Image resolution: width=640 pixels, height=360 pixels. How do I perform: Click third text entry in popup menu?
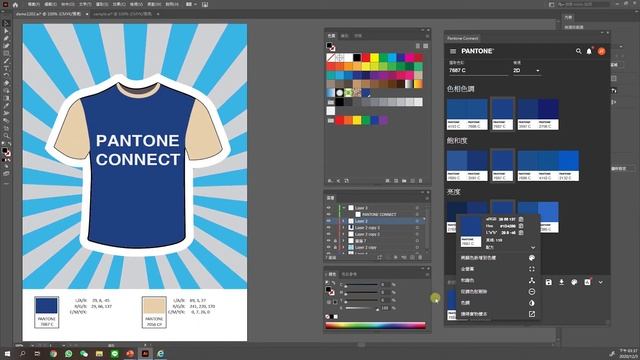(x=467, y=280)
